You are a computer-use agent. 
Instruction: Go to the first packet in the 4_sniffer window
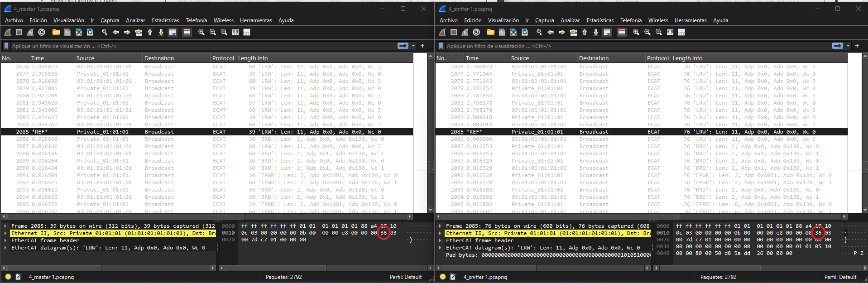pyautogui.click(x=585, y=32)
